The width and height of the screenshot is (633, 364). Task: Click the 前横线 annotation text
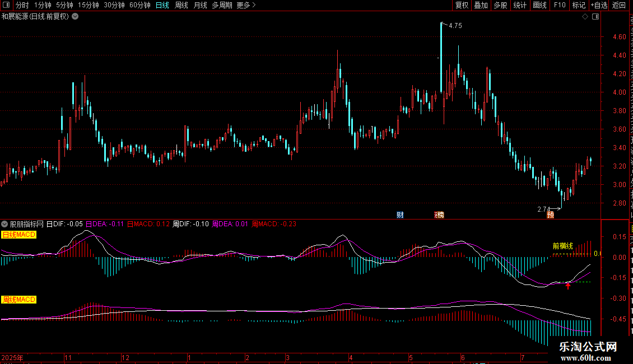pos(563,246)
